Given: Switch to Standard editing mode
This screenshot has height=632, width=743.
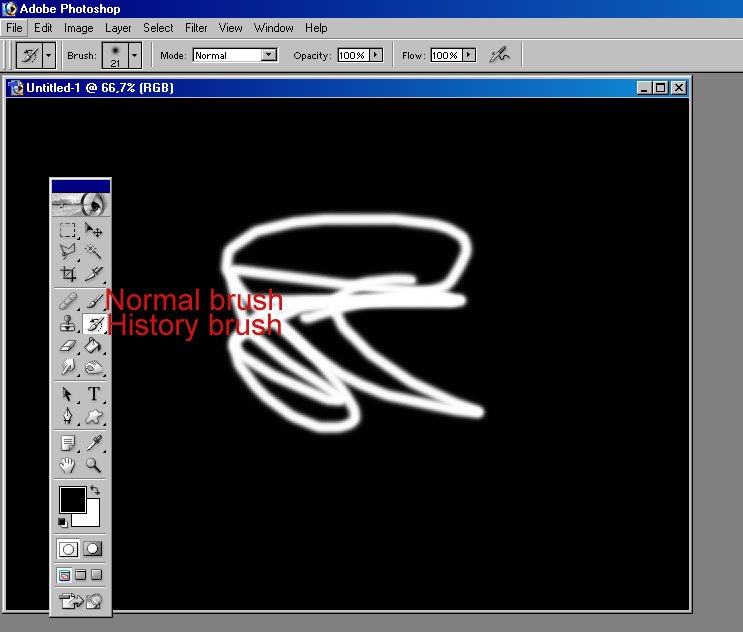Looking at the screenshot, I should pos(68,548).
